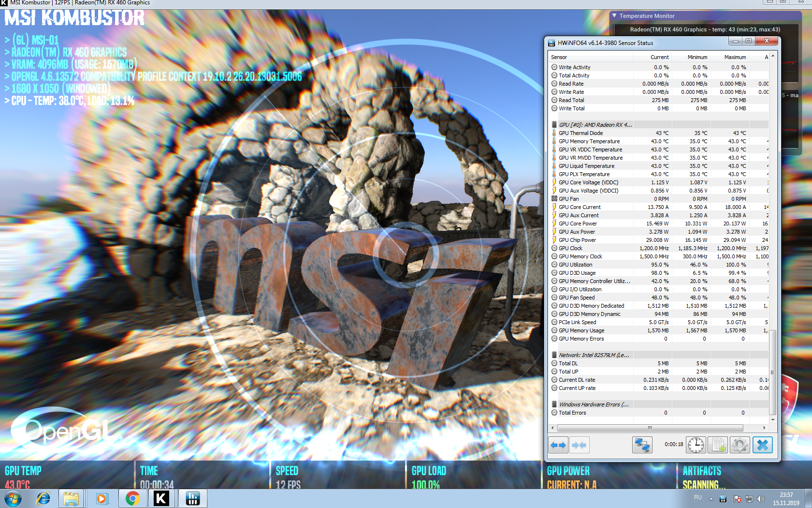812x508 pixels.
Task: Reset timers using the clock button
Action: 696,445
